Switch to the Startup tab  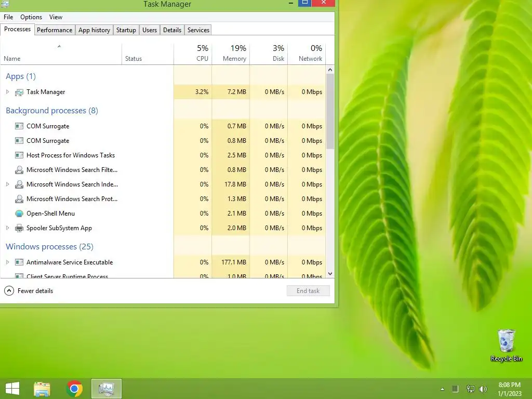(126, 30)
